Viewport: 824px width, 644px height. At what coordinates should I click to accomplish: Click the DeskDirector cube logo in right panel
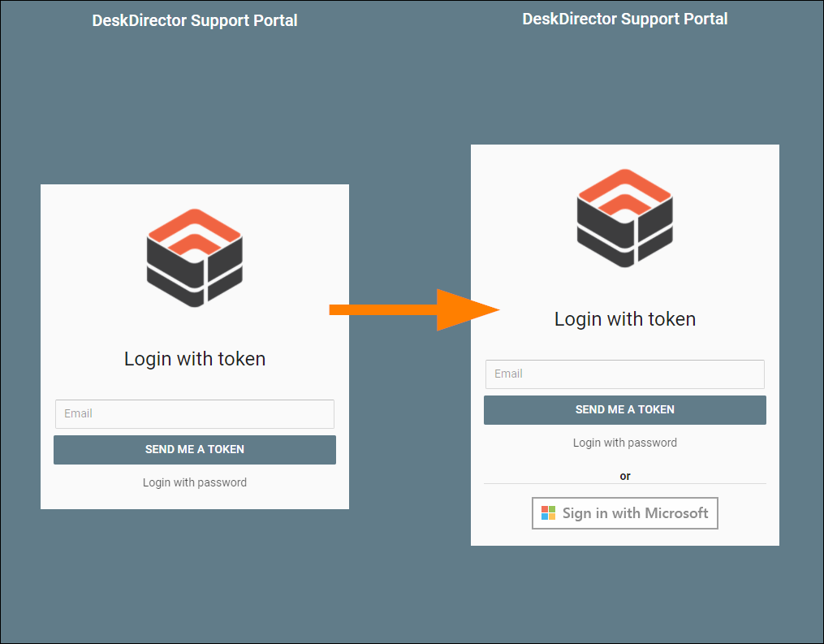click(625, 218)
